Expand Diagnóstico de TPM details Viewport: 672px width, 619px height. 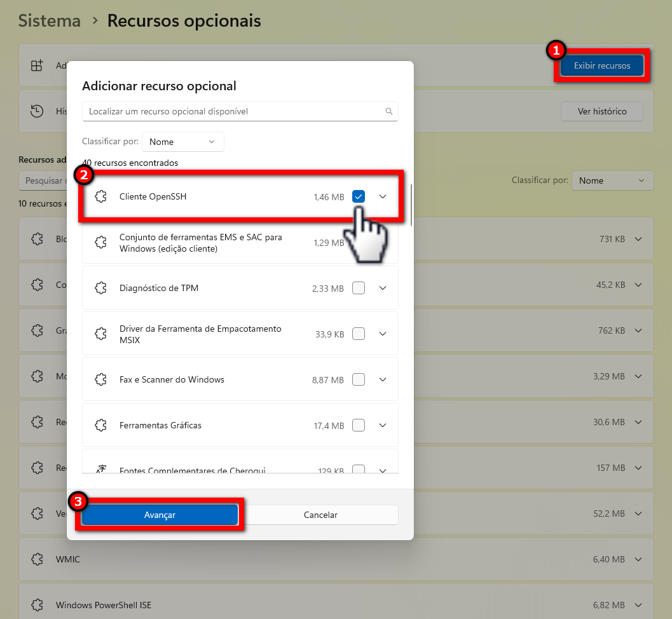click(x=383, y=288)
